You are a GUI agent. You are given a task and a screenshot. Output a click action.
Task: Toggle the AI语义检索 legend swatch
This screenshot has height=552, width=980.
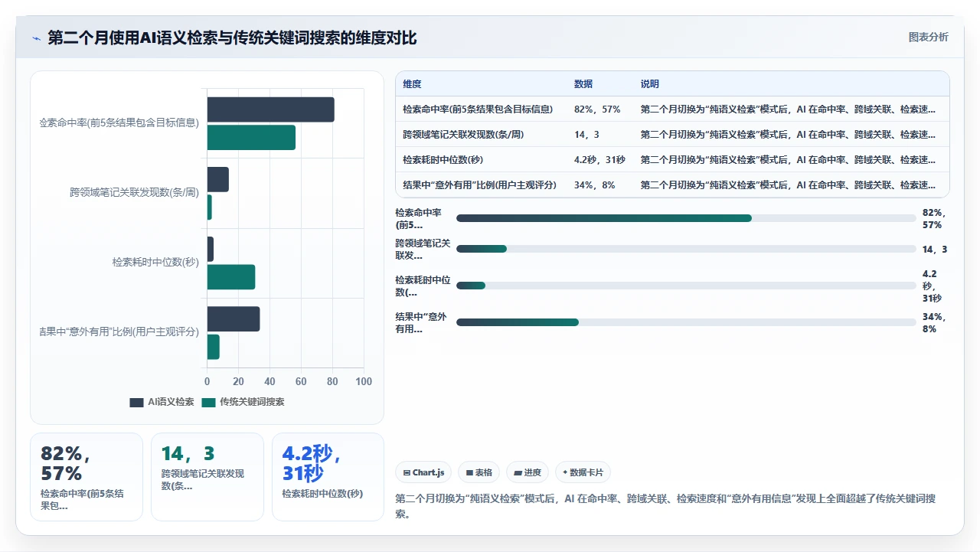(x=136, y=402)
